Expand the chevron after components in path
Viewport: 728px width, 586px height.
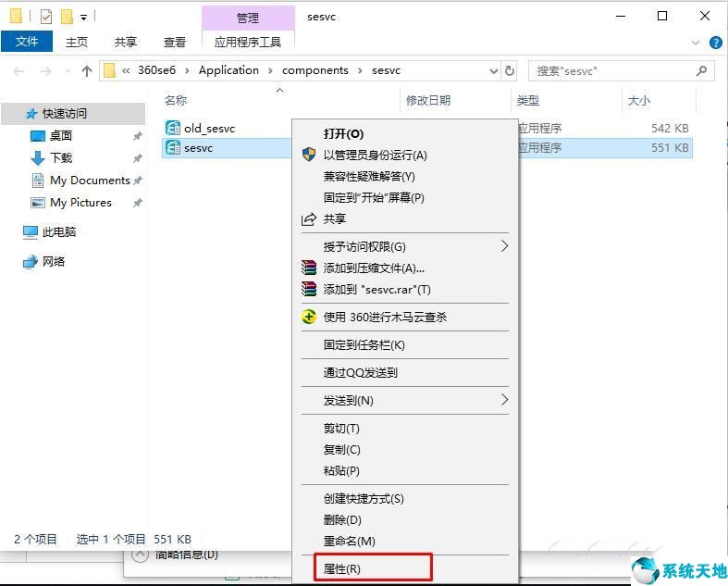coord(360,71)
